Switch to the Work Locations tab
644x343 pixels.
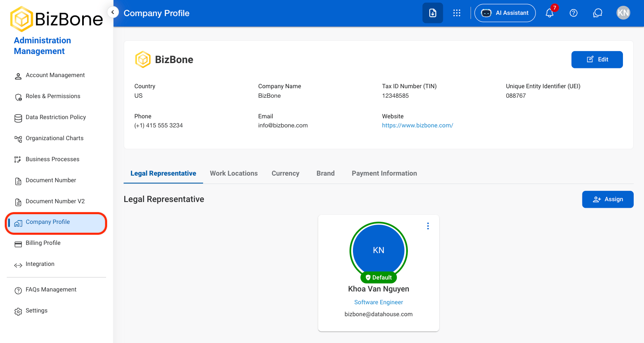click(x=234, y=174)
